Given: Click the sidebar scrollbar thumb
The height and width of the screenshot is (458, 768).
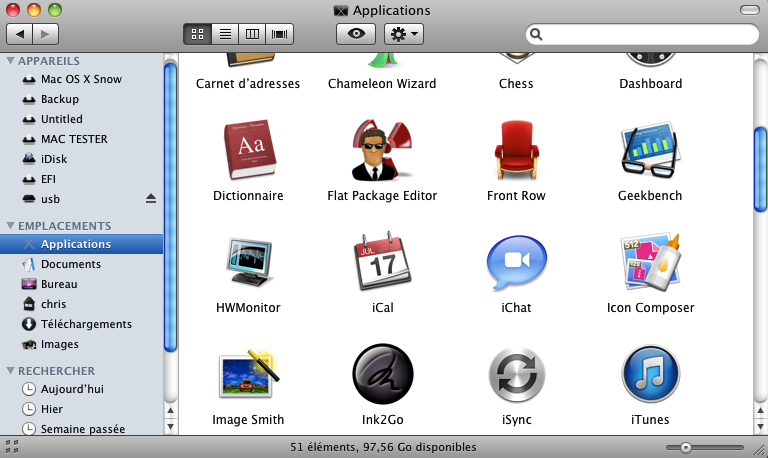Looking at the screenshot, I should pyautogui.click(x=170, y=207).
